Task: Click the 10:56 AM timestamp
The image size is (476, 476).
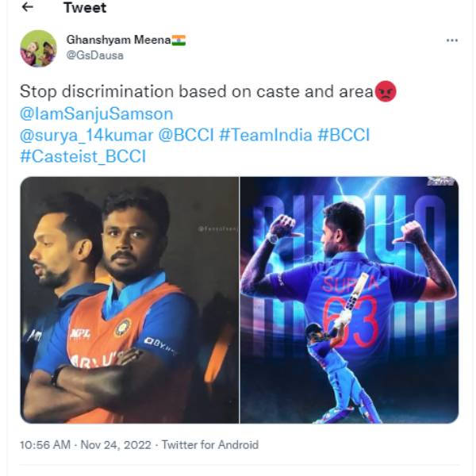Action: [x=44, y=445]
